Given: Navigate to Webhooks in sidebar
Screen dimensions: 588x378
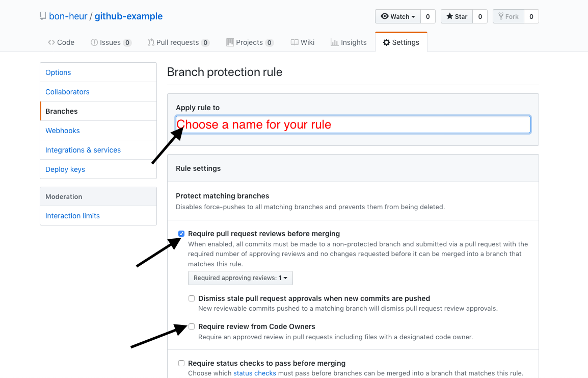Looking at the screenshot, I should [62, 130].
